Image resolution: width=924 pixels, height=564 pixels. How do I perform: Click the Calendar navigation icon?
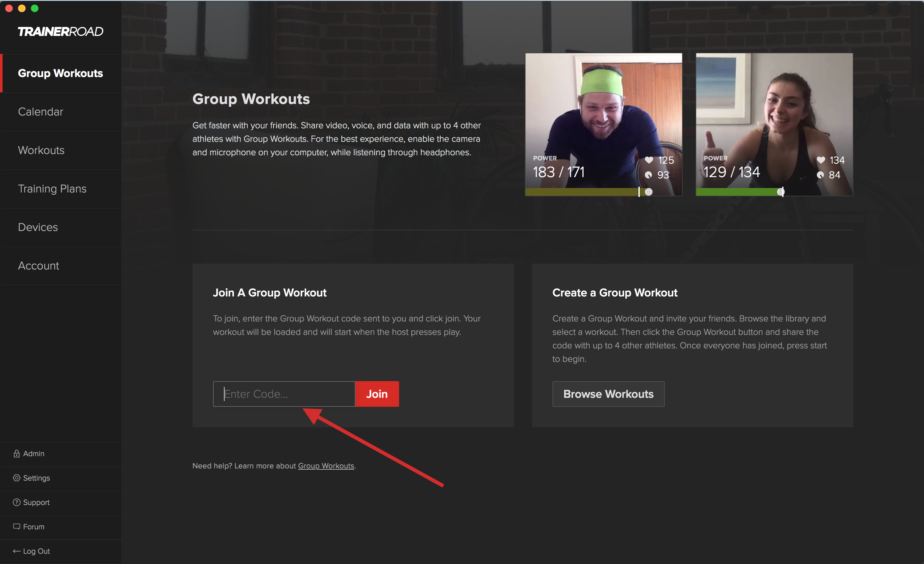[41, 111]
